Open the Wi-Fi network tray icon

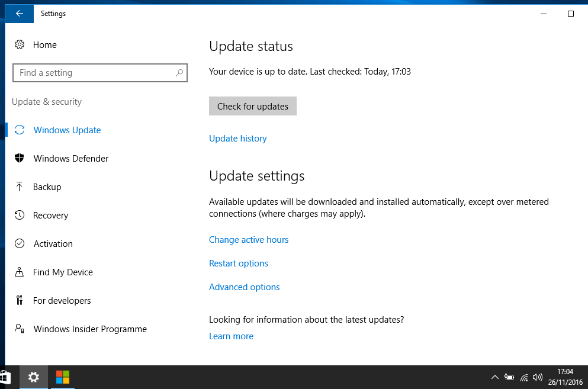click(524, 377)
